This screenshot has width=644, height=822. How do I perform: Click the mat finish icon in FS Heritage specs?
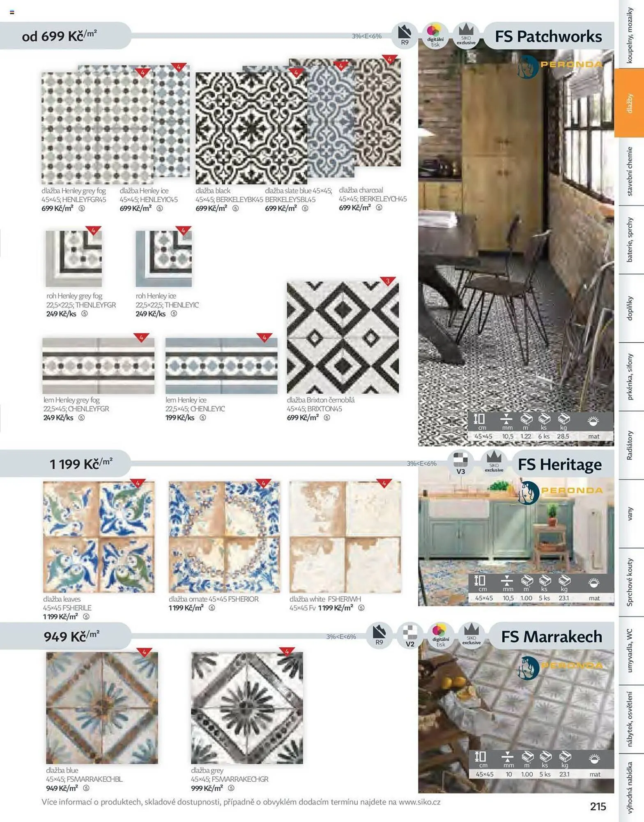coord(594,588)
